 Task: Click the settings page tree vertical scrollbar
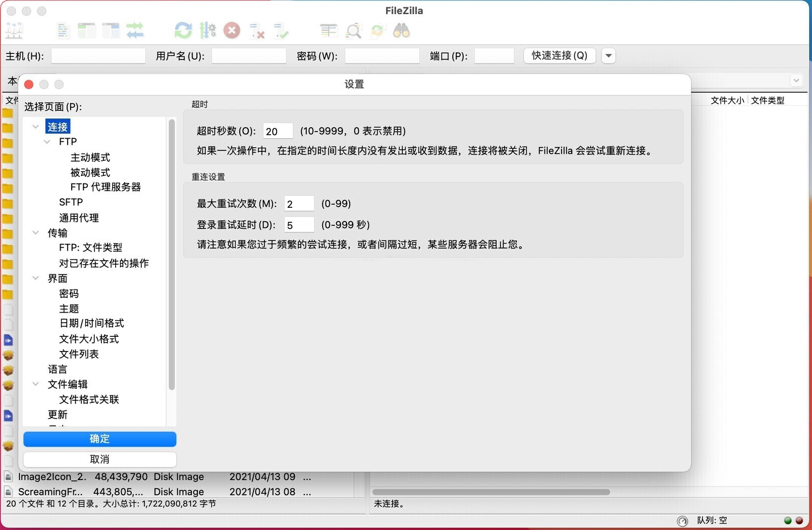pyautogui.click(x=172, y=255)
